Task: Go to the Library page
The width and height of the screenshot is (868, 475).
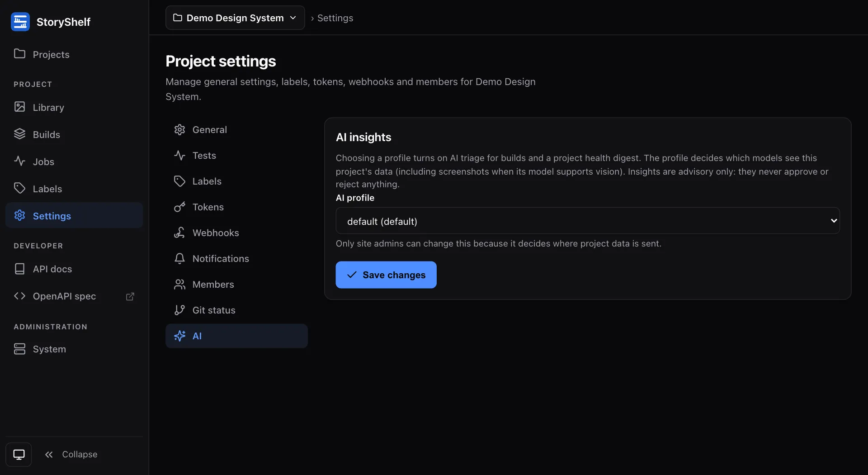Action: pos(74,107)
